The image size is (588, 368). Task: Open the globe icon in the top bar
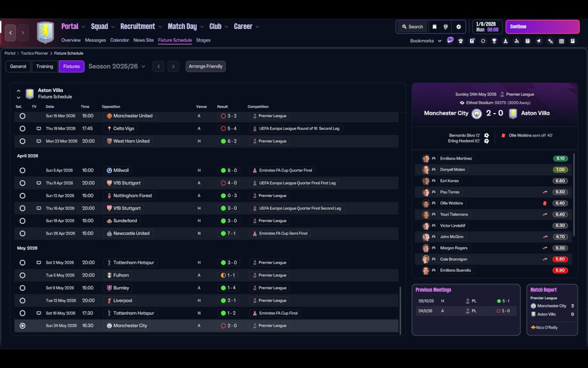pyautogui.click(x=446, y=27)
